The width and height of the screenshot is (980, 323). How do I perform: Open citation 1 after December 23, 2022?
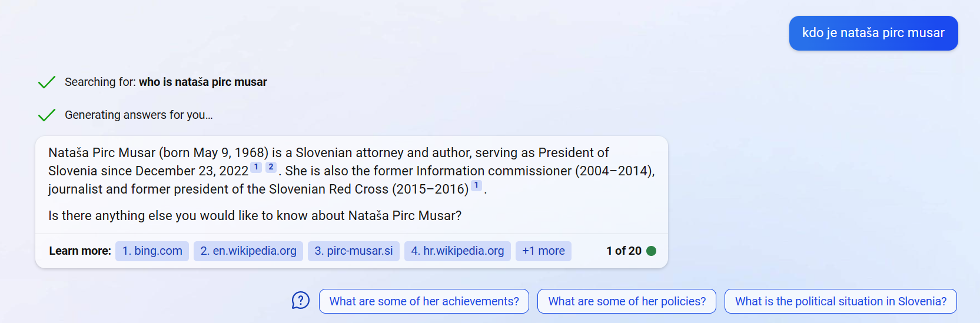256,167
